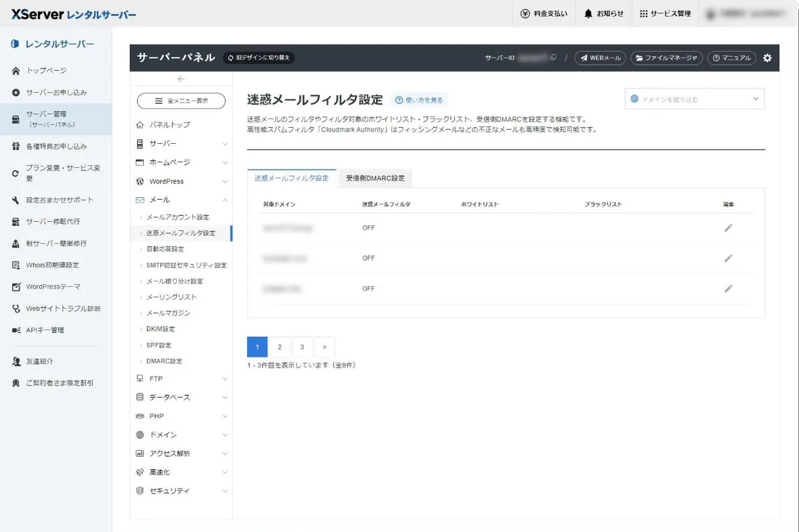Viewport: 799px width, 532px height.
Task: Open メールアカウント設定 submenu item
Action: 177,218
